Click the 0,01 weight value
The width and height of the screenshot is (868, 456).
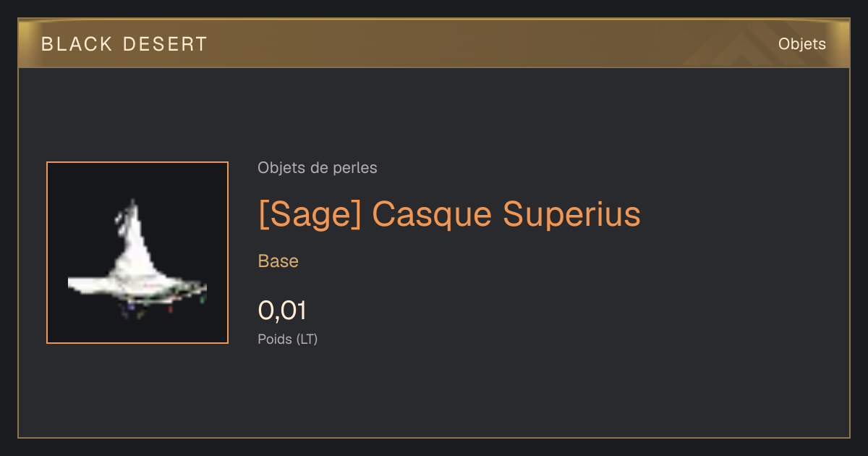pos(282,311)
